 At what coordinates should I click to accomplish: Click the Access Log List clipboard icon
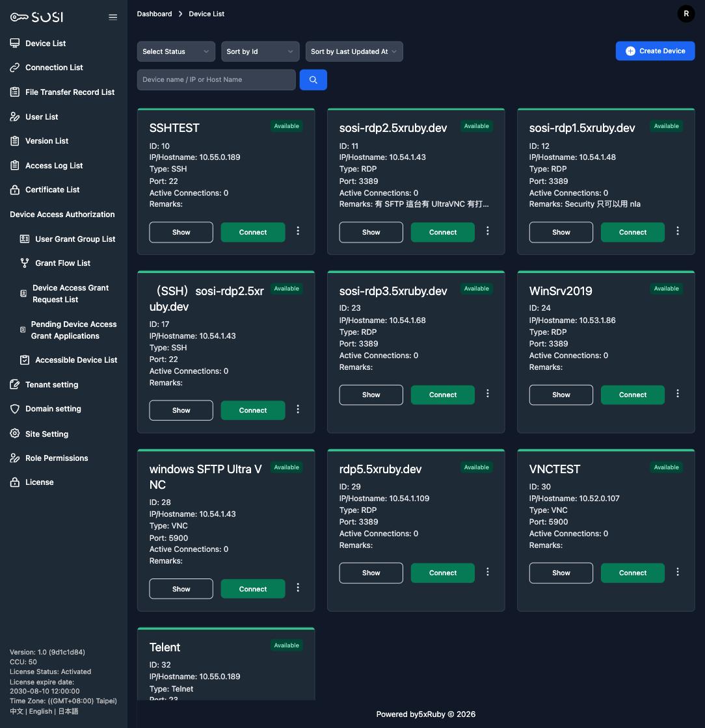(x=15, y=165)
